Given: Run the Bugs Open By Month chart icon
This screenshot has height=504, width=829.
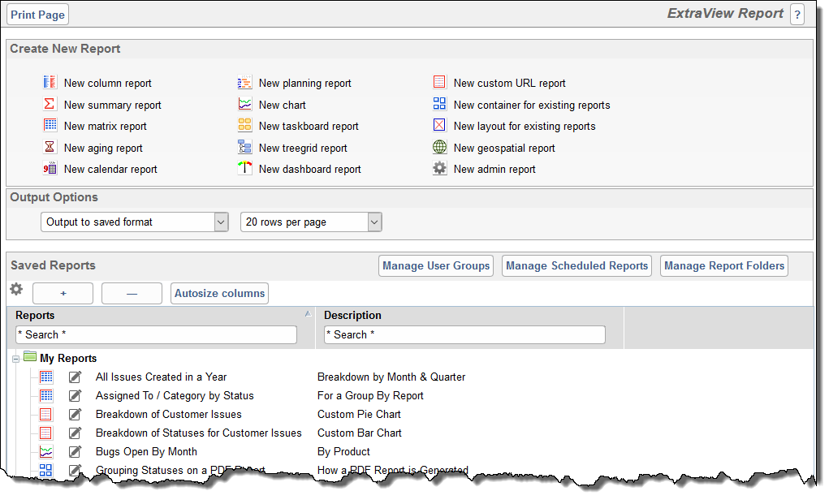Looking at the screenshot, I should click(46, 452).
